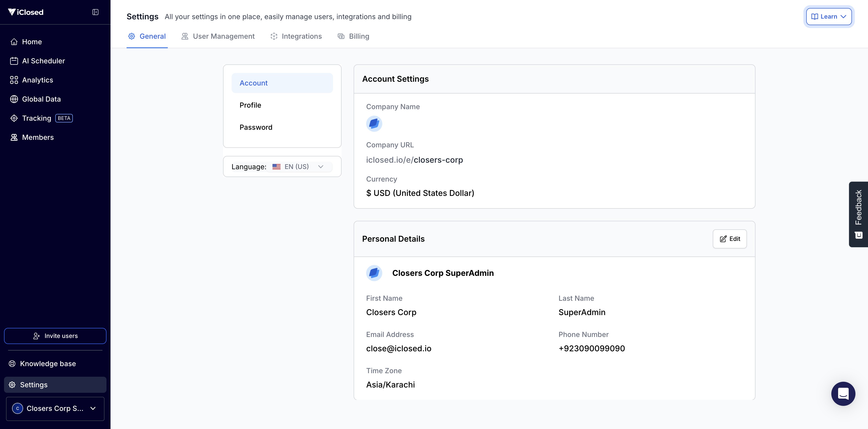The height and width of the screenshot is (429, 868).
Task: Click the iClosed logo
Action: [x=26, y=12]
